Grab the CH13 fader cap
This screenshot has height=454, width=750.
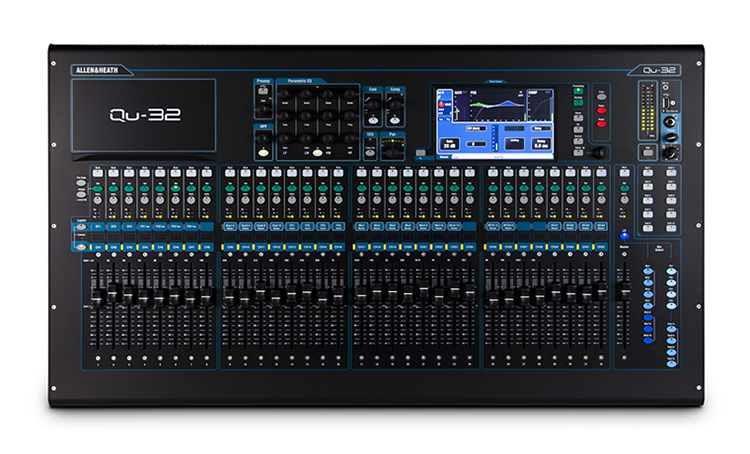(291, 293)
